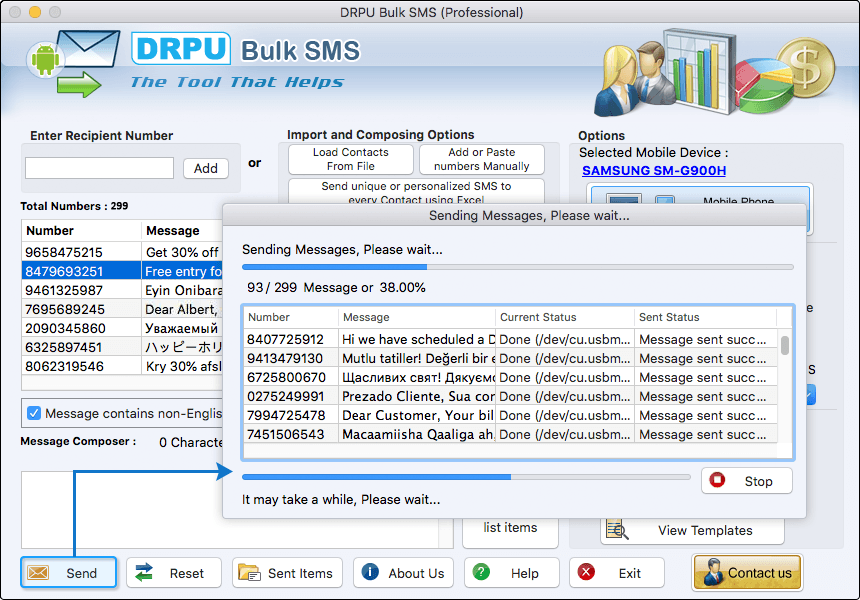
Task: Click Sent Status column header
Action: [x=705, y=317]
